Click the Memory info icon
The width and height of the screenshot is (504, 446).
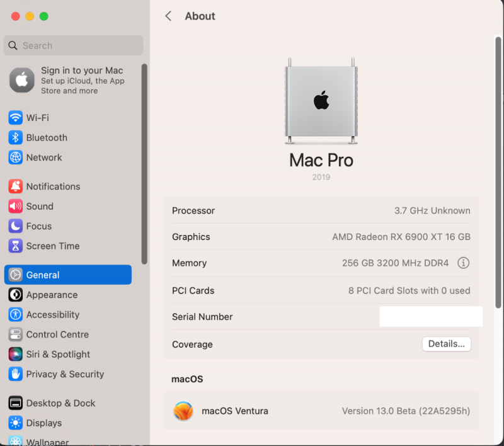[464, 263]
